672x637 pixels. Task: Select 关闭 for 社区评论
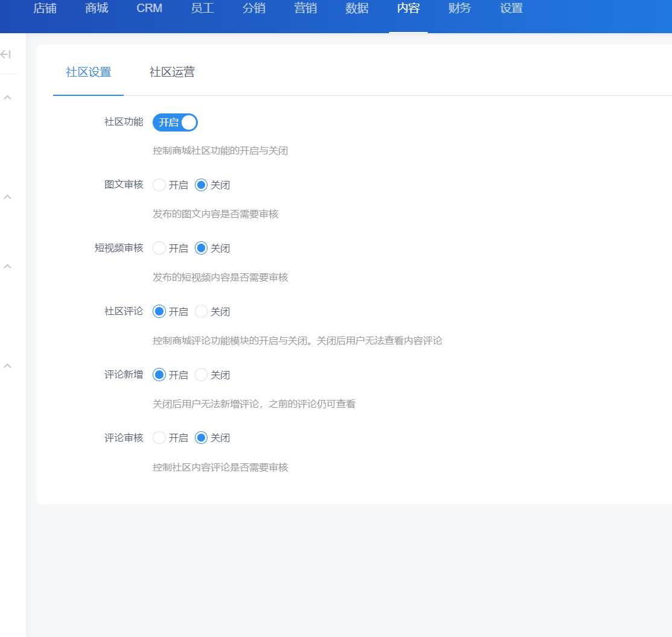201,312
